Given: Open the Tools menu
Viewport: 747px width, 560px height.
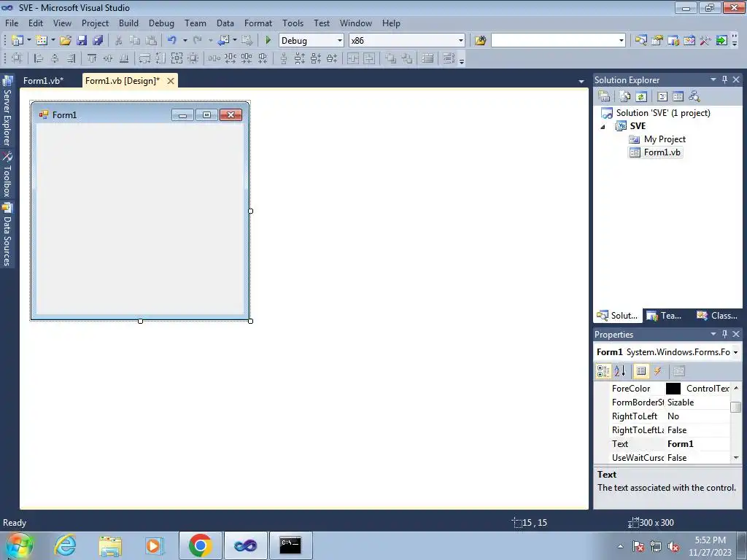Looking at the screenshot, I should click(x=293, y=23).
